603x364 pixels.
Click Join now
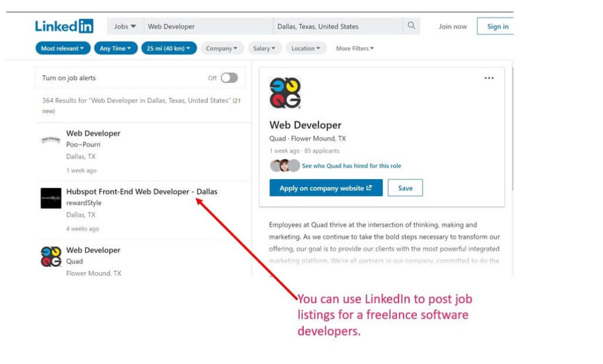(453, 27)
